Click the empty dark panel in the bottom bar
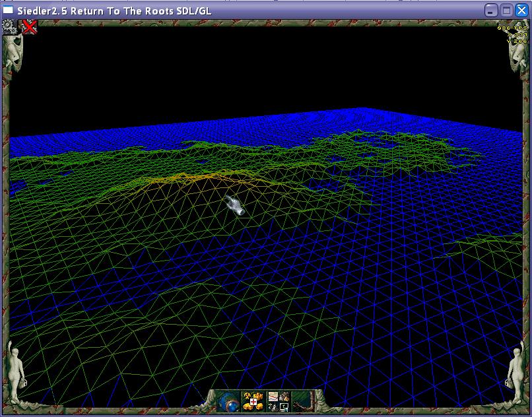The width and height of the screenshot is (532, 417). click(302, 400)
